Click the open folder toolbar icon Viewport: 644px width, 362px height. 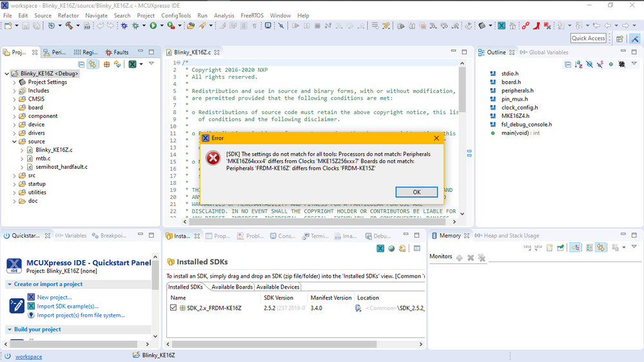[x=191, y=26]
